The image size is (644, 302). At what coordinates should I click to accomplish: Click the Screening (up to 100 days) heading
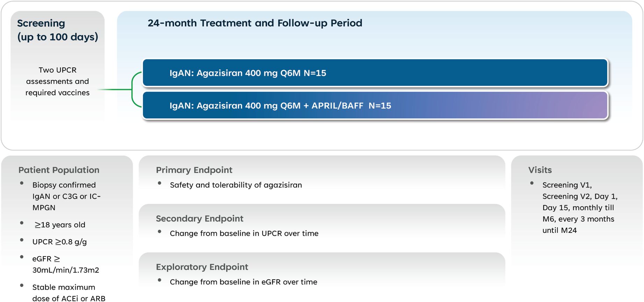tap(58, 30)
